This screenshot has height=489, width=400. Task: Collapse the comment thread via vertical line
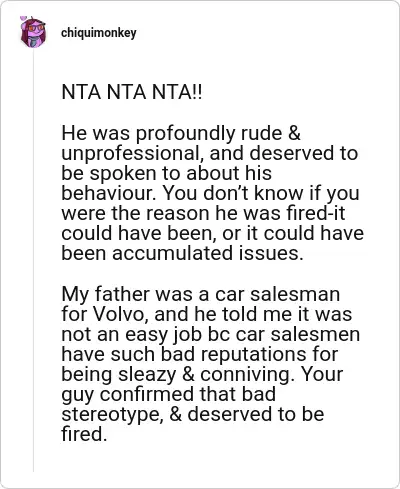(33, 260)
